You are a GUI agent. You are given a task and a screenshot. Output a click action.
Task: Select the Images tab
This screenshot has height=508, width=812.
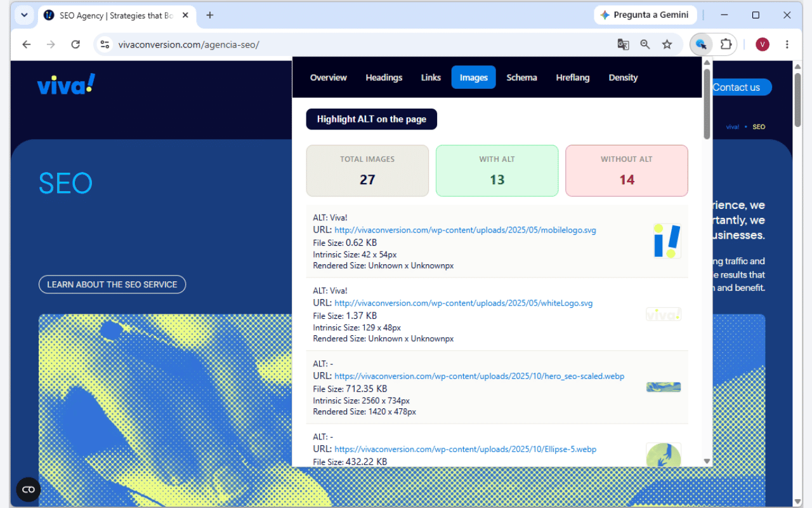pos(474,77)
